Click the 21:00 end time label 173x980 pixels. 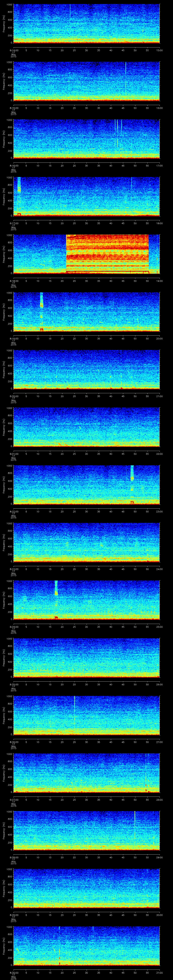(160, 396)
